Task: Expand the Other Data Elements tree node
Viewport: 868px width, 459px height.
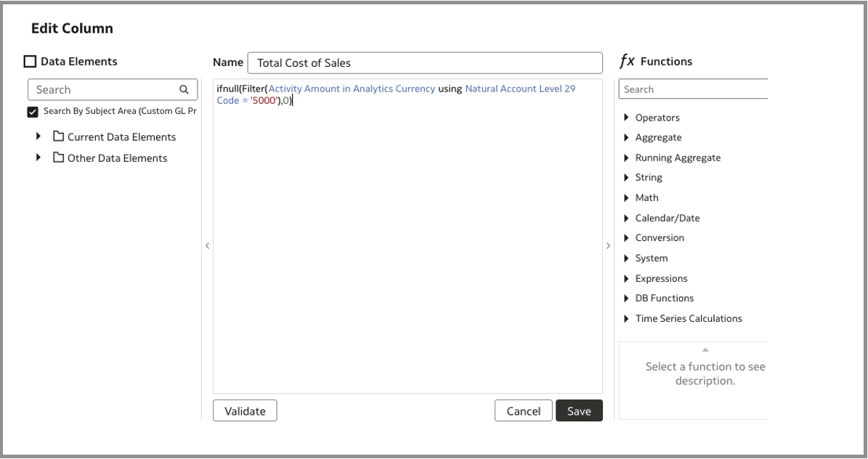Action: [x=38, y=158]
